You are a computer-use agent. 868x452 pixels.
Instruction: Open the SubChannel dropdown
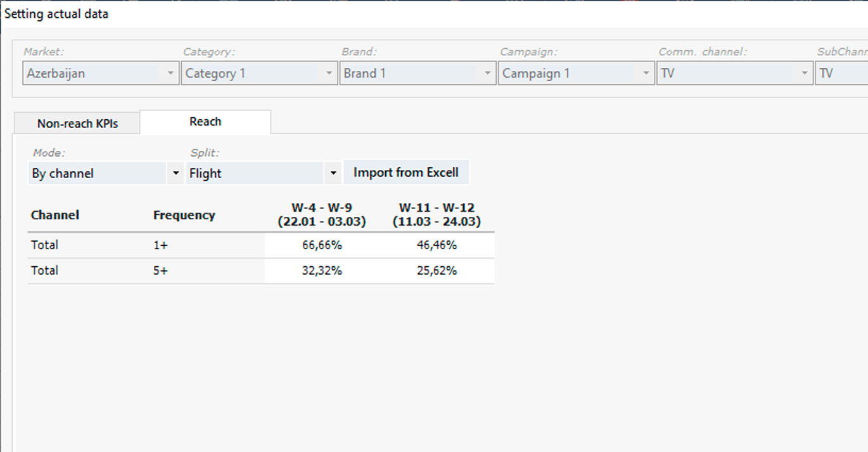point(841,73)
